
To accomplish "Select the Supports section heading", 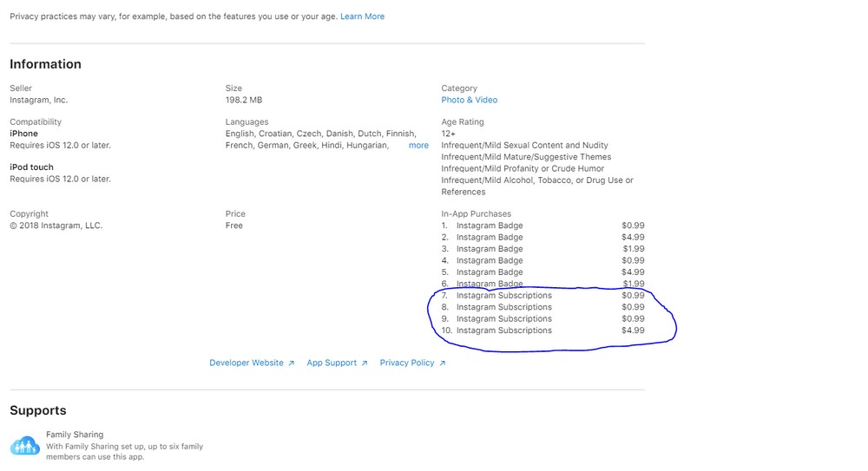I will pyautogui.click(x=37, y=410).
